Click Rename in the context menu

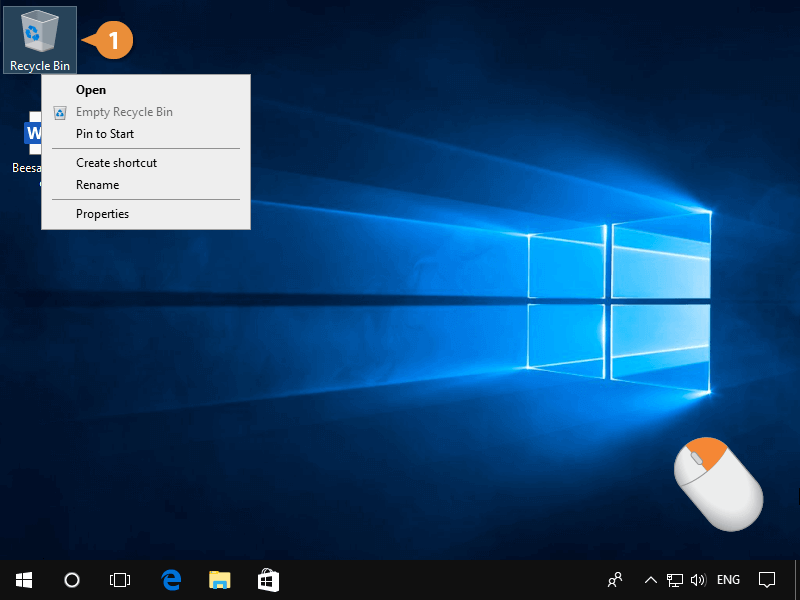(97, 185)
